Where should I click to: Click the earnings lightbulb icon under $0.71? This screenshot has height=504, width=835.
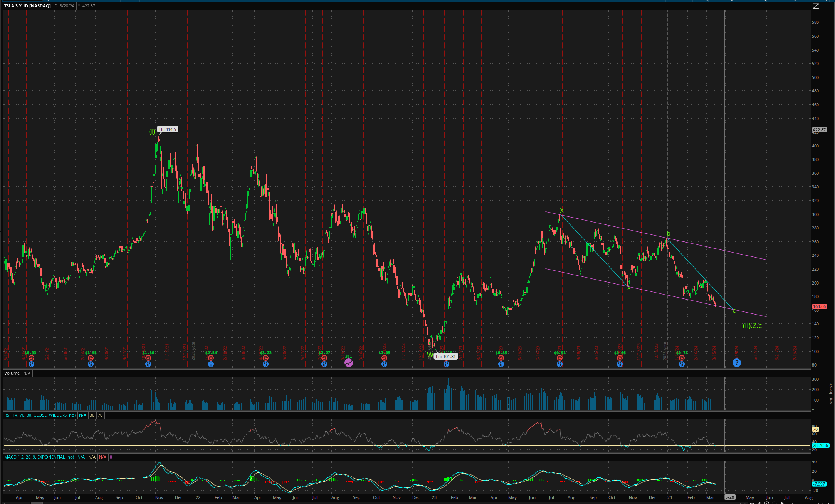pos(682,364)
